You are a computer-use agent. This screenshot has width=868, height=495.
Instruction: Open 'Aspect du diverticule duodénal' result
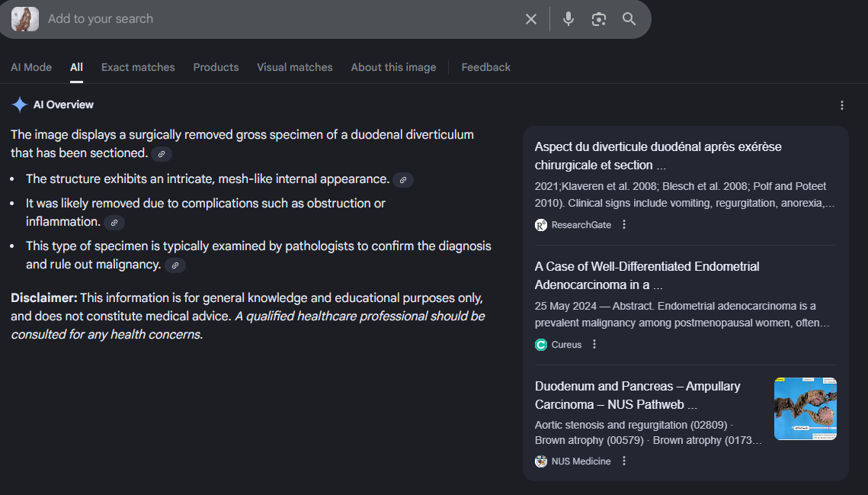658,156
